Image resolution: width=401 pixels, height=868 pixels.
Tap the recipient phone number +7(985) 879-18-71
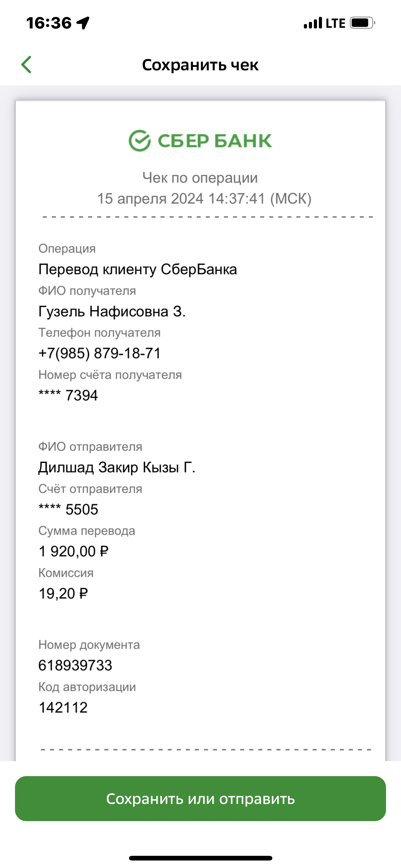point(99,354)
